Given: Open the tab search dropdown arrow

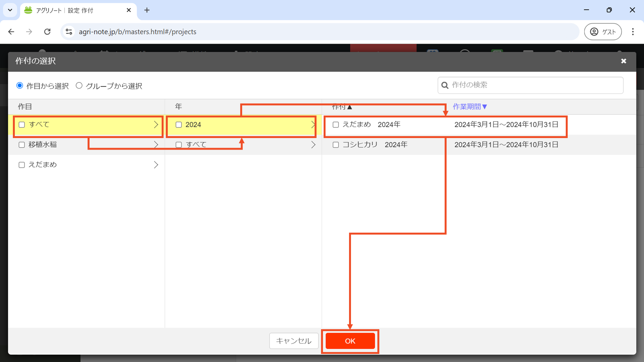Looking at the screenshot, I should 10,10.
